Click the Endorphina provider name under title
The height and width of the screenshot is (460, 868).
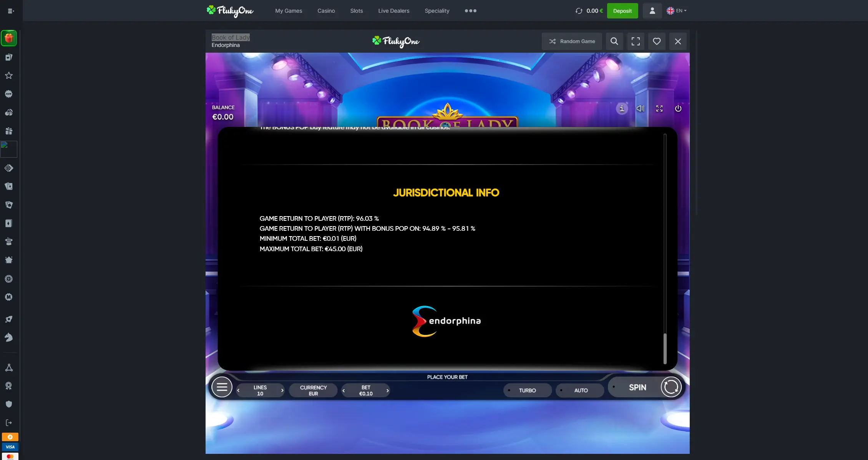pyautogui.click(x=226, y=45)
